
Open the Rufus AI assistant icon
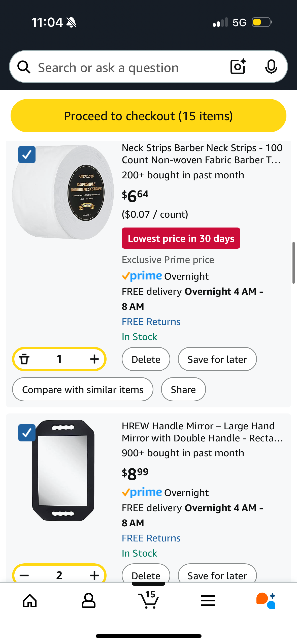tap(266, 601)
